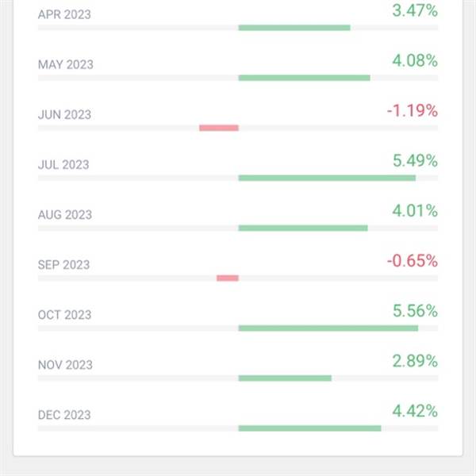The height and width of the screenshot is (476, 476).
Task: Select the NOV 2023 month label
Action: [65, 364]
